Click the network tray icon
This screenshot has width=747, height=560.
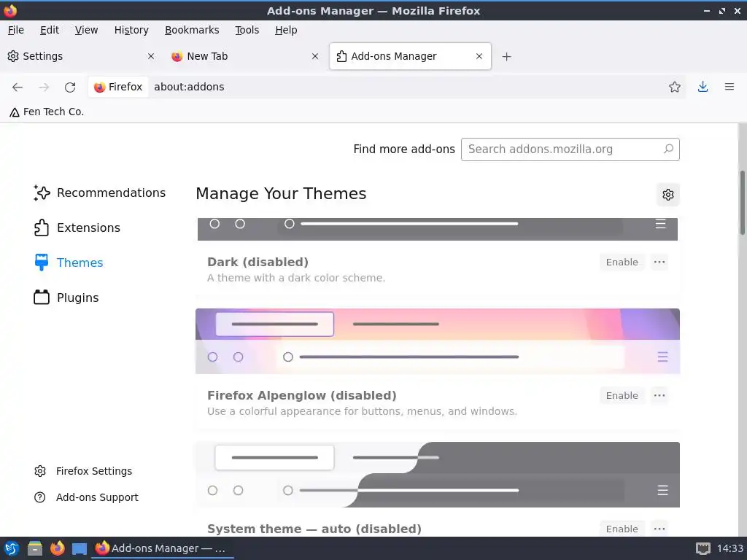703,548
